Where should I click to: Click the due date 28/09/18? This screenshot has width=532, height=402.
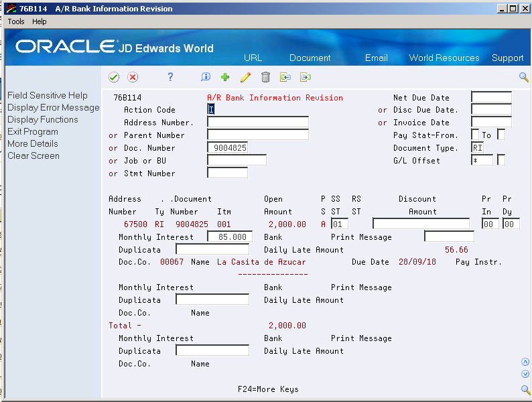(x=417, y=262)
